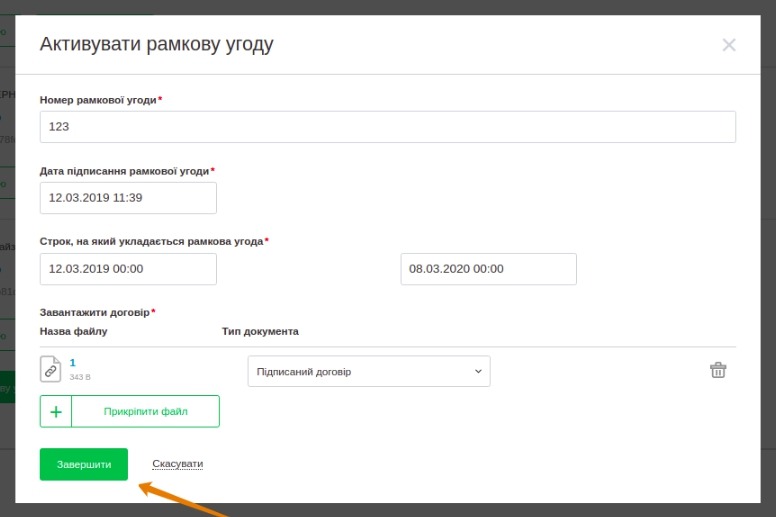This screenshot has height=517, width=776.
Task: Focus the framework agreement number field '123'
Action: click(388, 127)
